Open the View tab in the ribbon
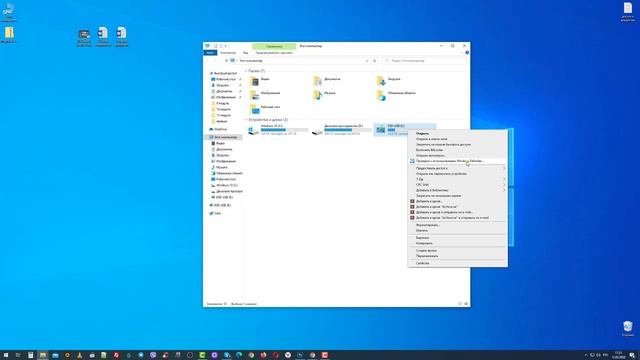 [x=245, y=53]
